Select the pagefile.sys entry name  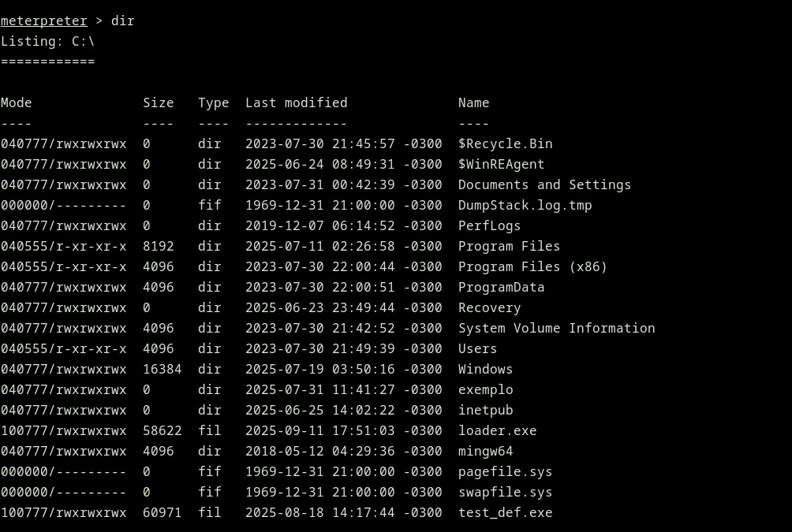[x=505, y=471]
